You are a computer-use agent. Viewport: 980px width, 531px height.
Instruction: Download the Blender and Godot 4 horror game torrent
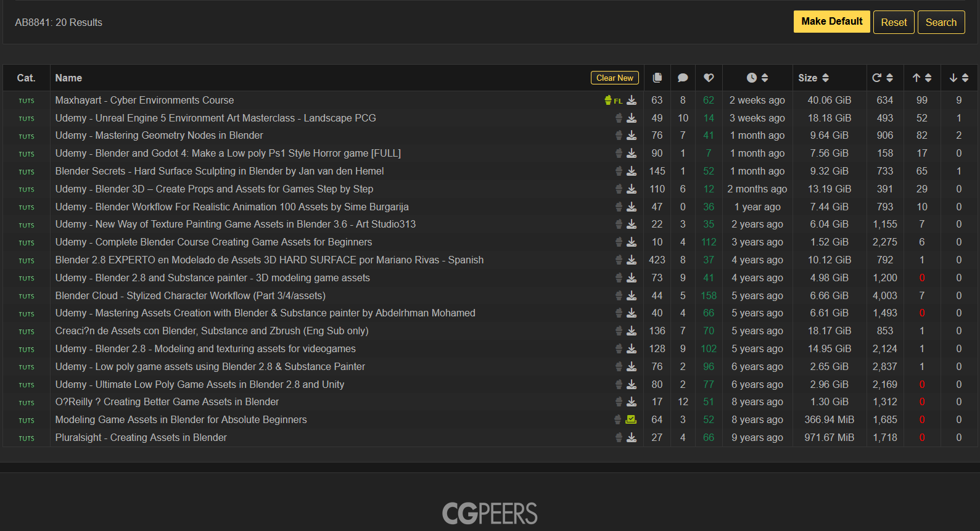[x=632, y=153]
